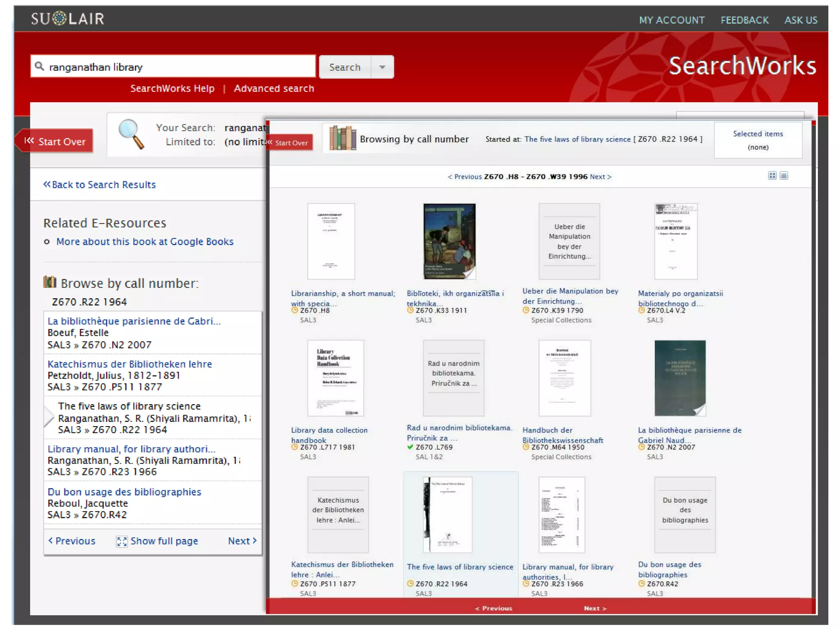Go to Advanced search link
Viewport: 840px width, 630px height.
(274, 89)
